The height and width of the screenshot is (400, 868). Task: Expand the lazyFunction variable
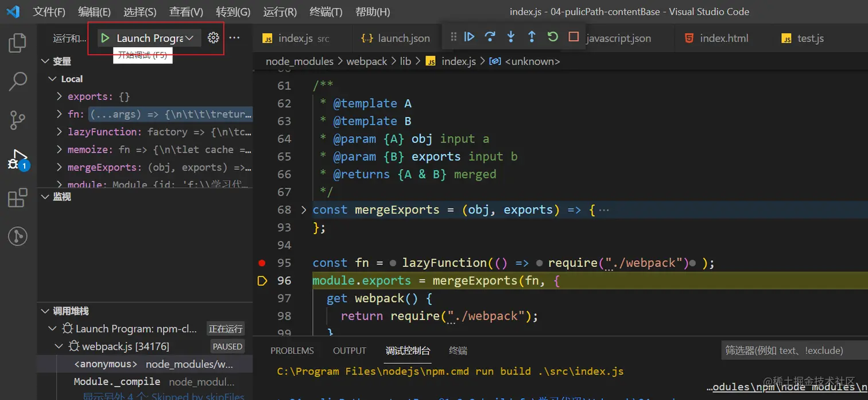click(x=59, y=132)
